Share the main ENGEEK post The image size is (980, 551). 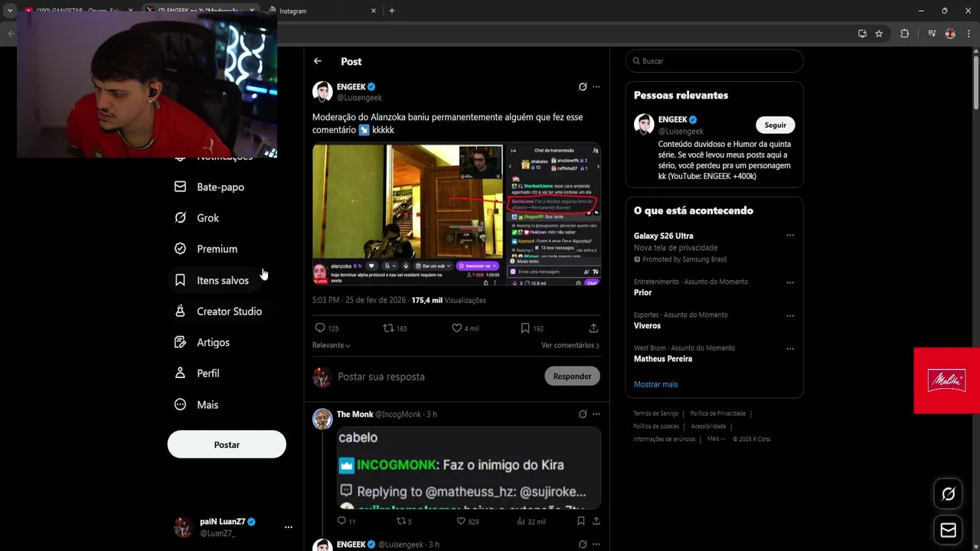click(593, 328)
